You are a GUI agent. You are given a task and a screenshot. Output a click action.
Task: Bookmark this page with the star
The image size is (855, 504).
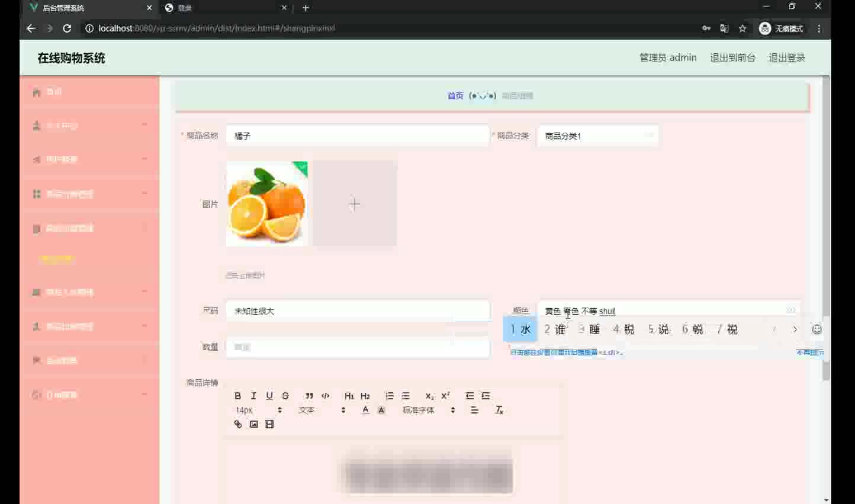click(x=742, y=28)
